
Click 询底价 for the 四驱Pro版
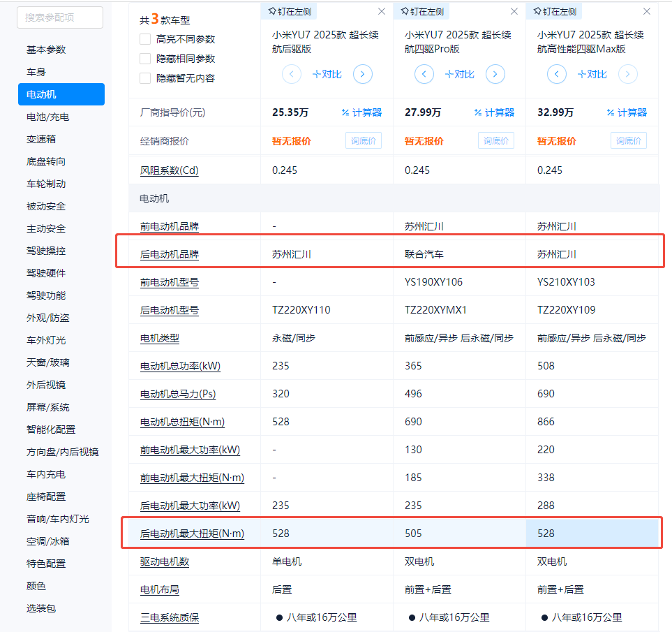point(496,140)
